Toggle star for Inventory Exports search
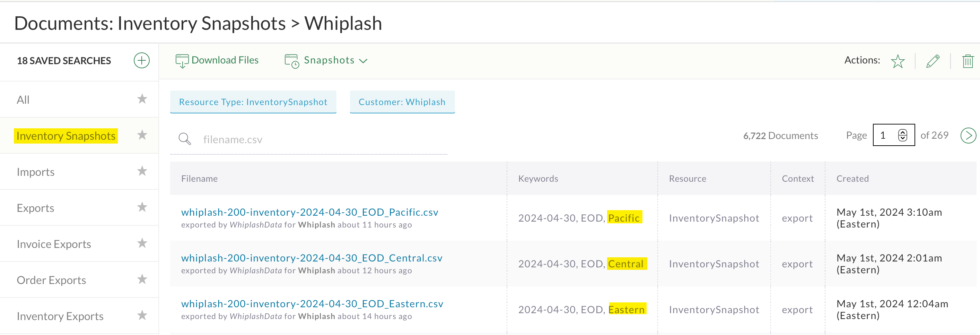Image resolution: width=980 pixels, height=335 pixels. pos(142,315)
